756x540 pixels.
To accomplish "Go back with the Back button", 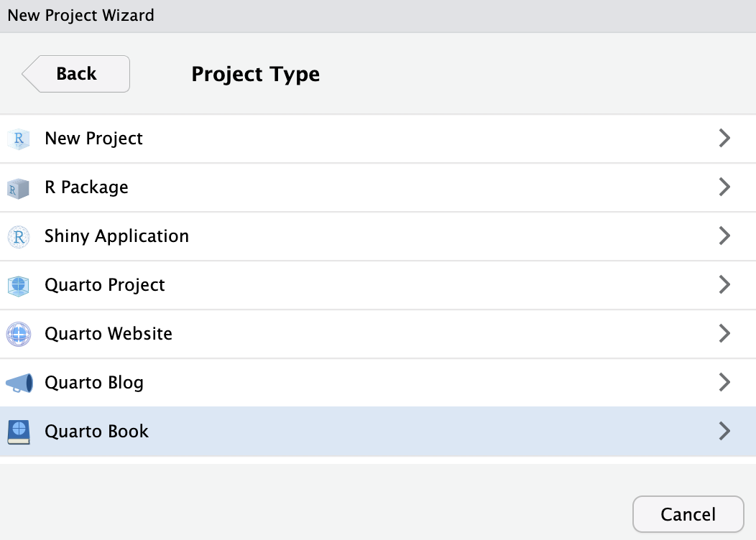I will click(x=77, y=74).
